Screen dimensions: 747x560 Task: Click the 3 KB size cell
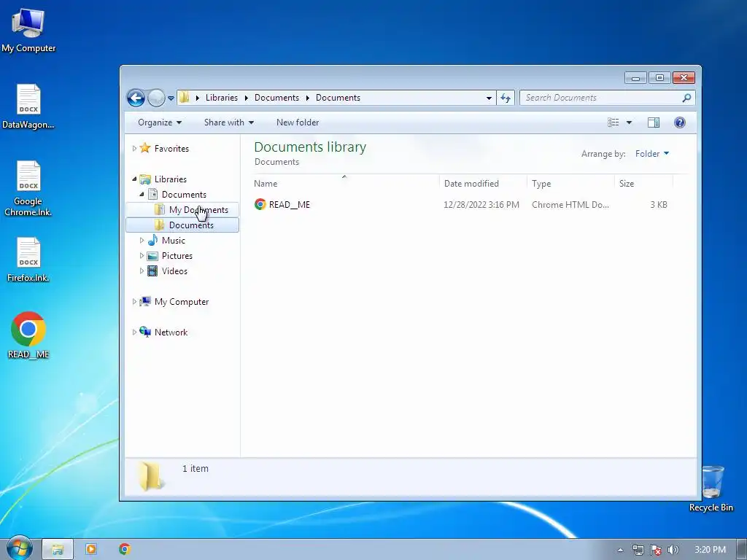pos(659,205)
